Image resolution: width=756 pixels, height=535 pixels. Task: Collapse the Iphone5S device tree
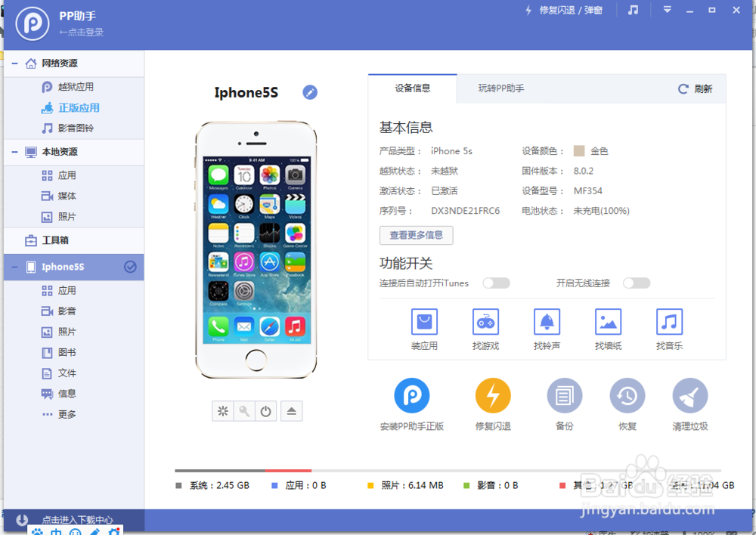(x=15, y=267)
